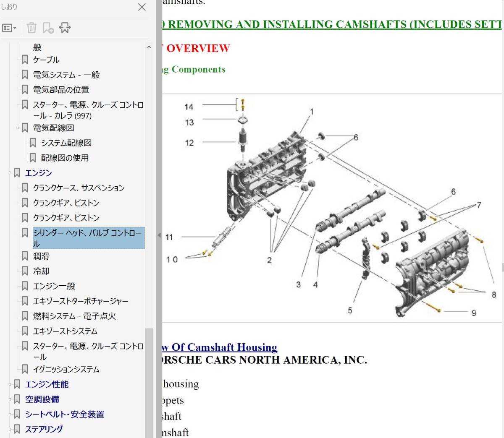Click bookmark icon beside エキゾーストシステム
This screenshot has width=504, height=438.
[x=25, y=331]
